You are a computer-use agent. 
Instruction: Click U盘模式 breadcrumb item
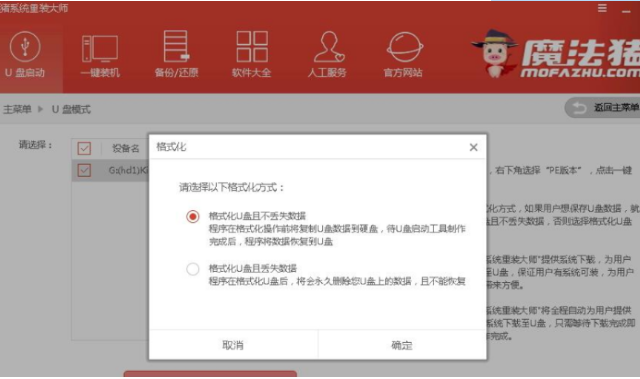point(71,109)
